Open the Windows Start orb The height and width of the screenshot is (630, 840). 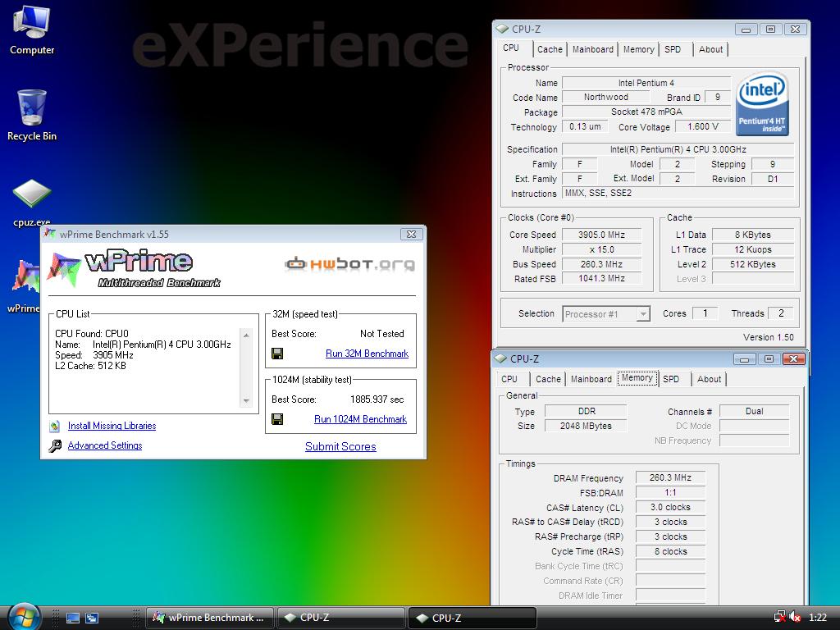coord(24,617)
